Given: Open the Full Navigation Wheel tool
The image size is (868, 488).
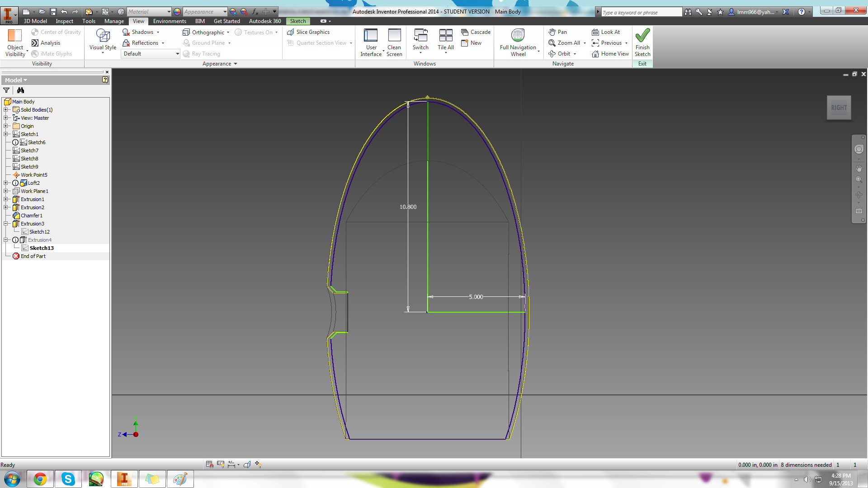Looking at the screenshot, I should pyautogui.click(x=518, y=42).
